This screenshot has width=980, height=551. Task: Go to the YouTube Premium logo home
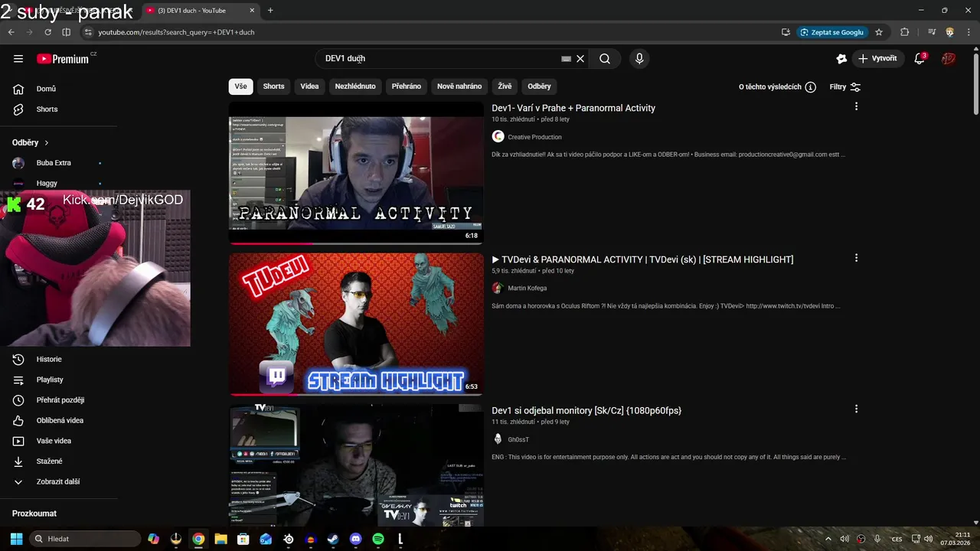[63, 59]
